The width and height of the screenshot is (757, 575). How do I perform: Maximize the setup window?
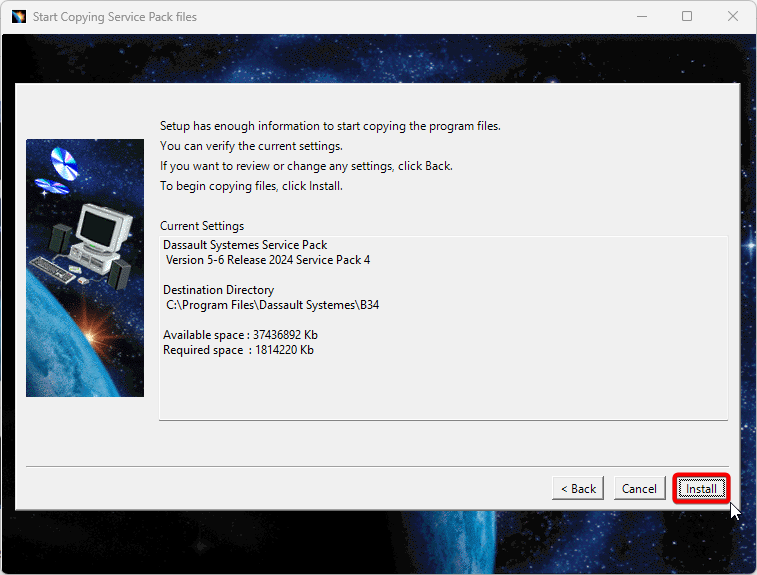point(687,16)
